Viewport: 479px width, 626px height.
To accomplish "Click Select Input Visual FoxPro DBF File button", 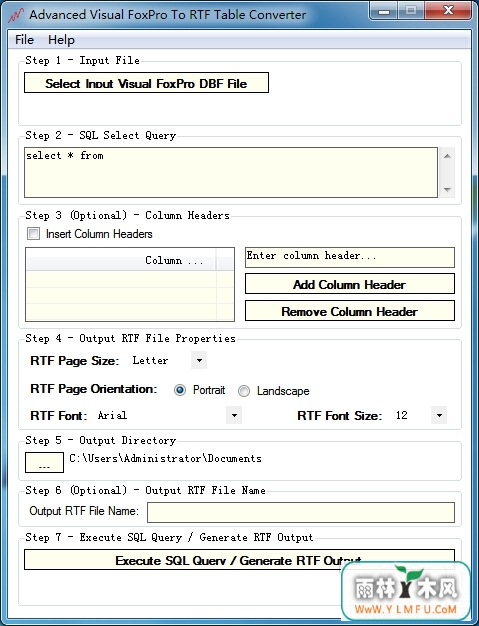I will 146,83.
